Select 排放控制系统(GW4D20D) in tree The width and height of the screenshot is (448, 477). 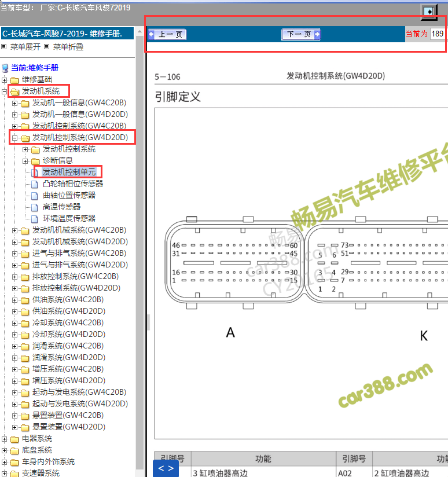pyautogui.click(x=76, y=288)
